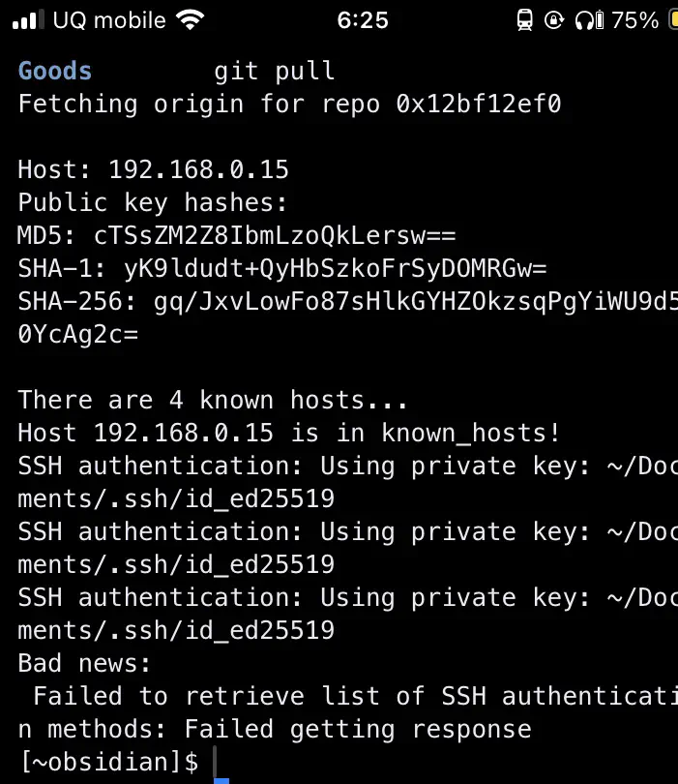Tap the blue text selection handle
The width and height of the screenshot is (678, 784).
[221, 780]
